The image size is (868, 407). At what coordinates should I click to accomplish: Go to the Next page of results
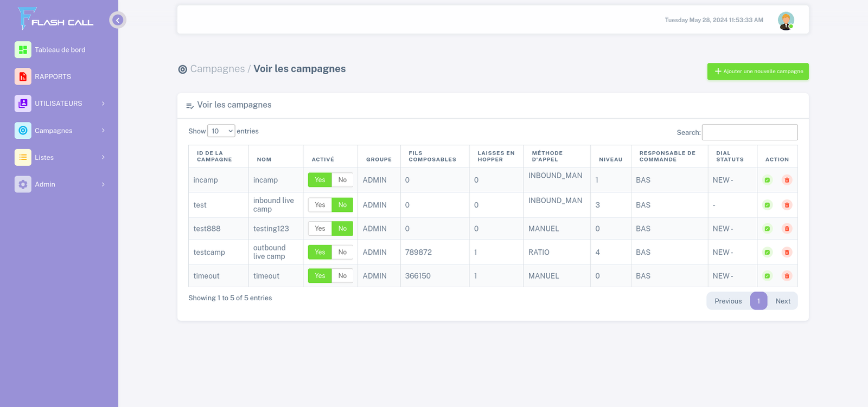[782, 301]
